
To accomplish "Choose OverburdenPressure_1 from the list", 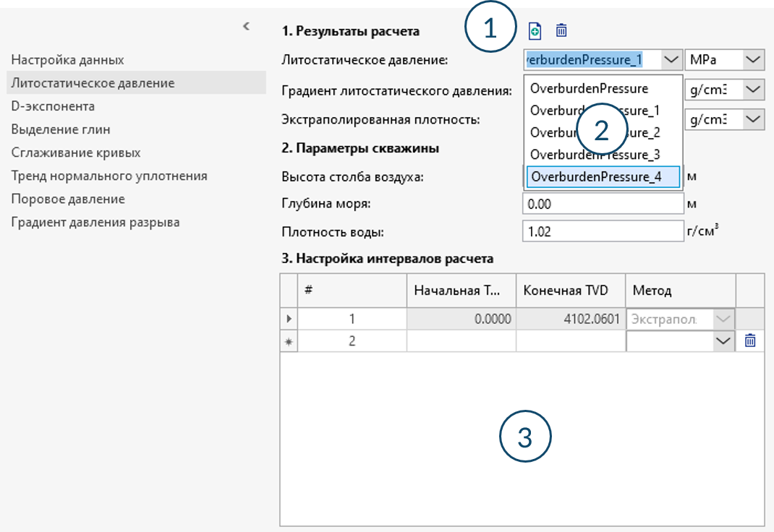I will point(603,111).
